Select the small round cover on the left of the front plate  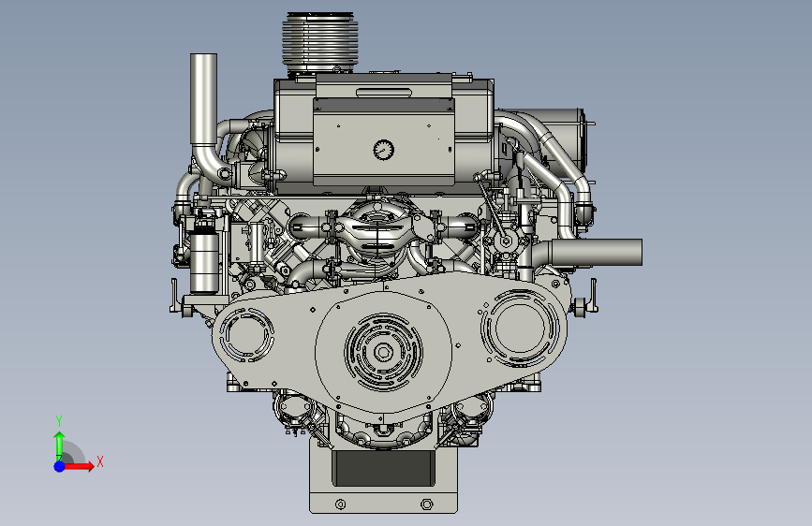(246, 335)
